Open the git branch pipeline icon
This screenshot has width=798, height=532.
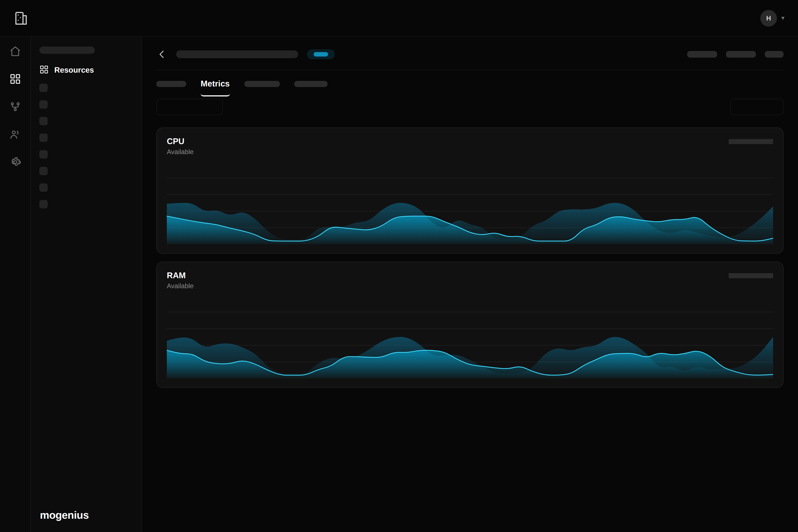(x=15, y=106)
